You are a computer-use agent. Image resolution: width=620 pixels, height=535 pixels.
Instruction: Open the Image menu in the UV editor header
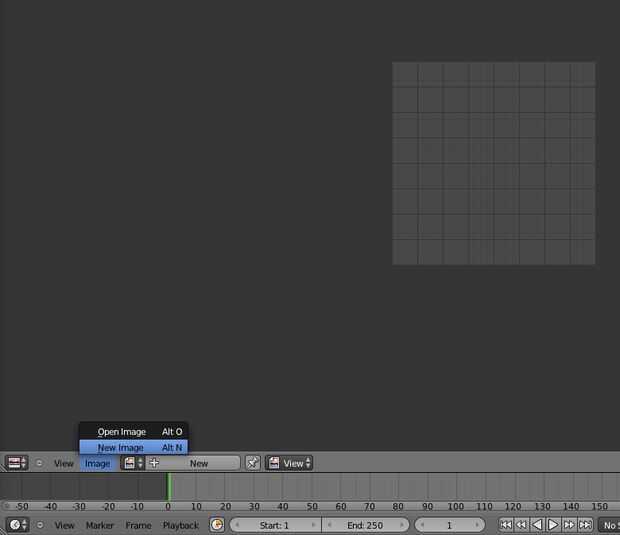coord(97,463)
